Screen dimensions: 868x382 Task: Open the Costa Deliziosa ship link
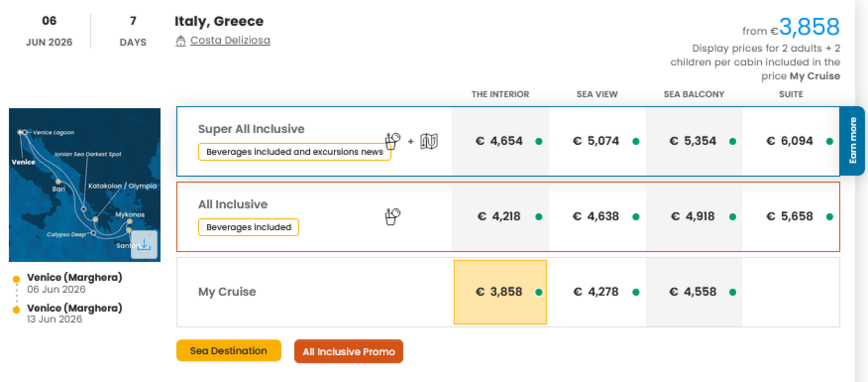coord(230,41)
